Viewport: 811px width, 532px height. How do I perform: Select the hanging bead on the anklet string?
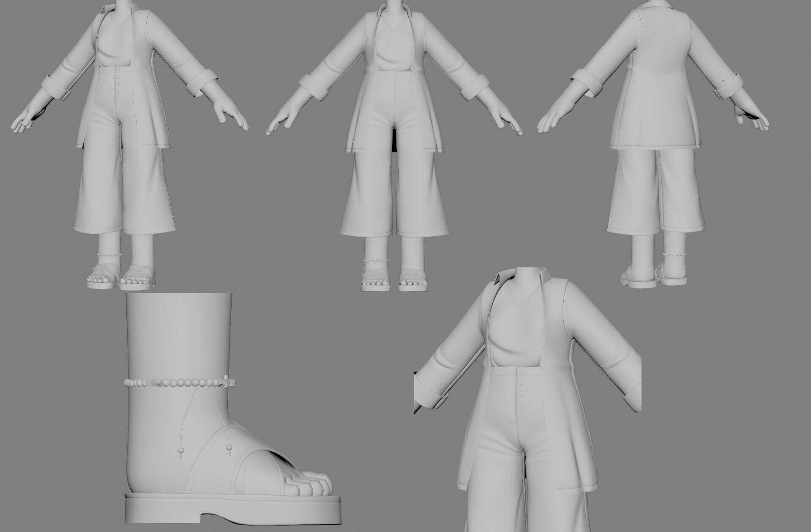pyautogui.click(x=229, y=448)
